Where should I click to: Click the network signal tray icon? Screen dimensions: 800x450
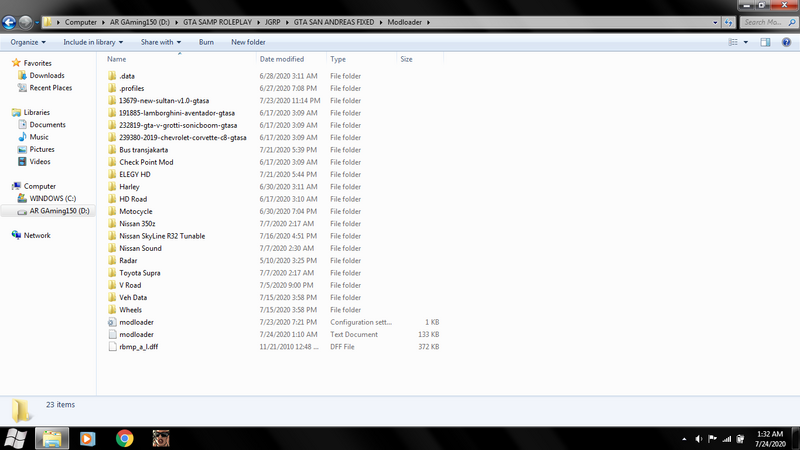[x=727, y=439]
